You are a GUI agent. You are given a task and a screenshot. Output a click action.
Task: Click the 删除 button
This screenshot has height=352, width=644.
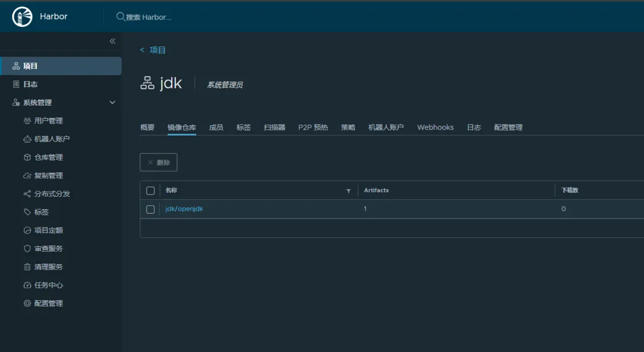(x=159, y=162)
